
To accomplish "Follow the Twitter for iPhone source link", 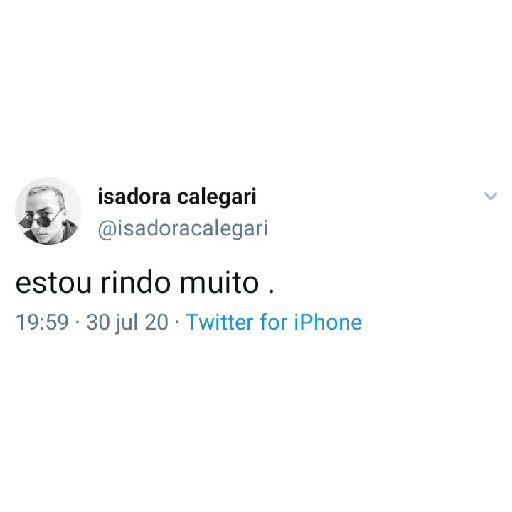I will pos(274,322).
